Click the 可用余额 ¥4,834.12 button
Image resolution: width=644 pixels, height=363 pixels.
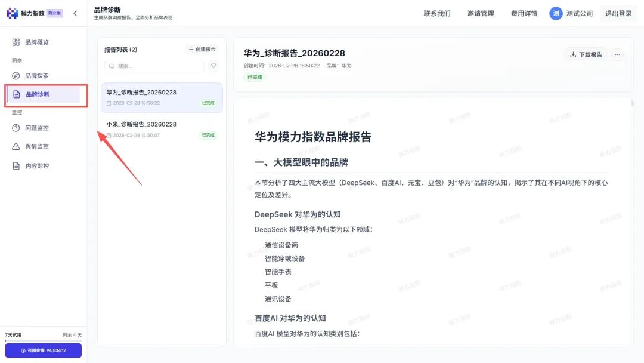(x=43, y=350)
